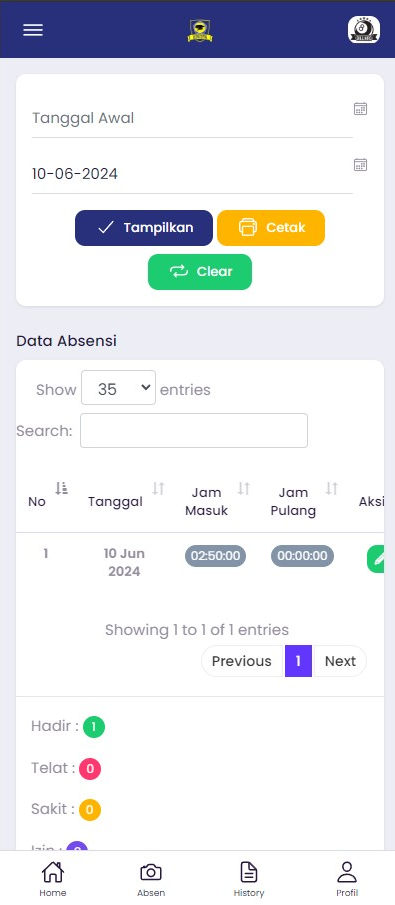This screenshot has height=905, width=395.
Task: Open the Absen camera tab
Action: (151, 878)
